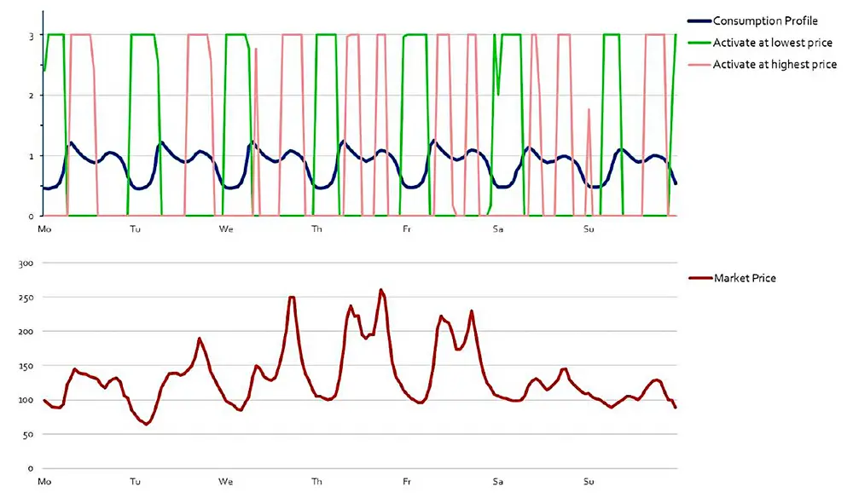Select the 'Th' label on lower chart axis
The image size is (853, 504).
(x=316, y=482)
